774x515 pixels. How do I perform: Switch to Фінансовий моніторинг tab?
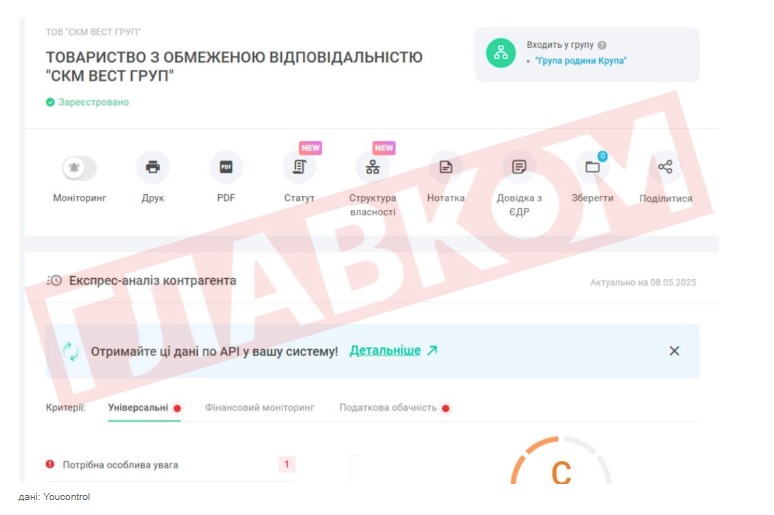(x=260, y=408)
